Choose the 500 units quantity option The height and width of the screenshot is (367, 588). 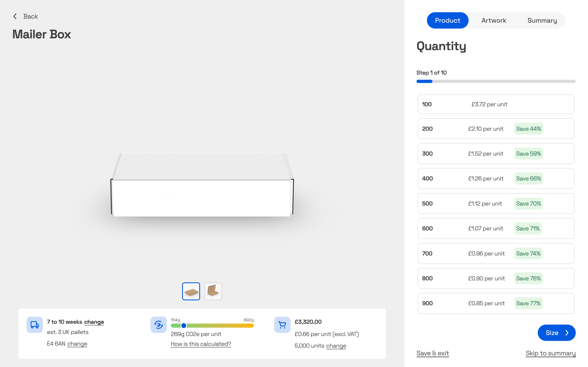(x=496, y=203)
